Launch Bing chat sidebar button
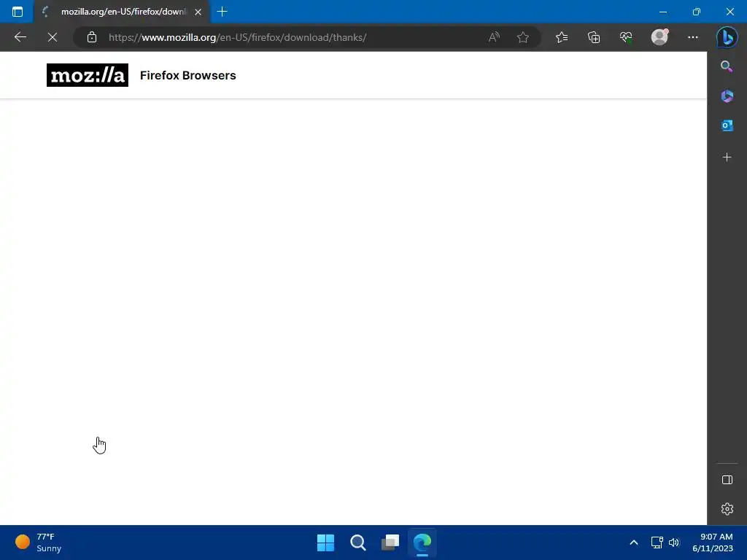The width and height of the screenshot is (747, 560). 727,37
